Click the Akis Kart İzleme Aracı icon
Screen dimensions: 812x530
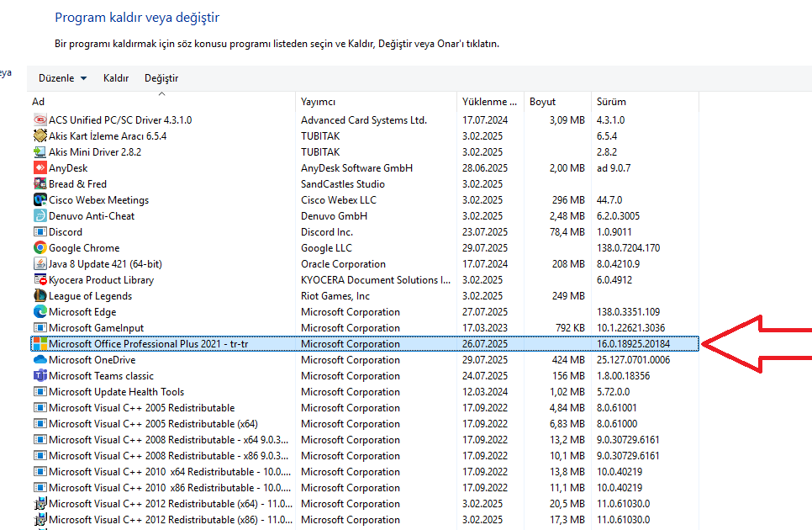coord(40,135)
